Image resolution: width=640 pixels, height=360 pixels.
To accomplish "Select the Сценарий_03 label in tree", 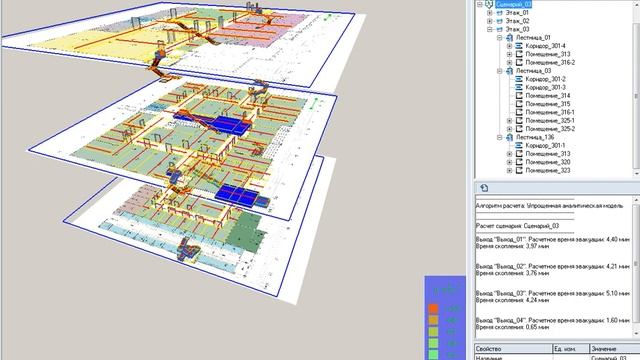I will click(x=513, y=4).
